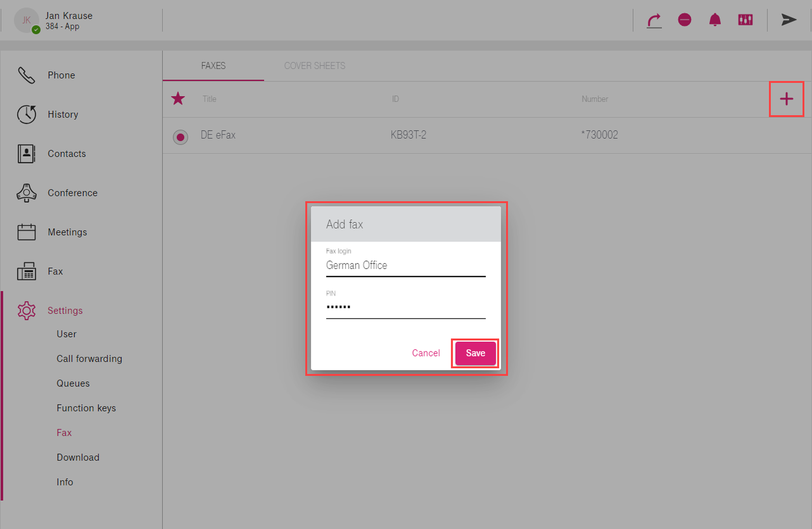Open Call forwarding settings

pyautogui.click(x=89, y=359)
